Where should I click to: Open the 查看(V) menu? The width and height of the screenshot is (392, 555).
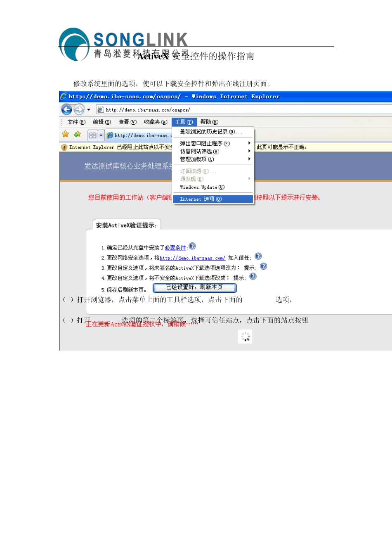[128, 122]
